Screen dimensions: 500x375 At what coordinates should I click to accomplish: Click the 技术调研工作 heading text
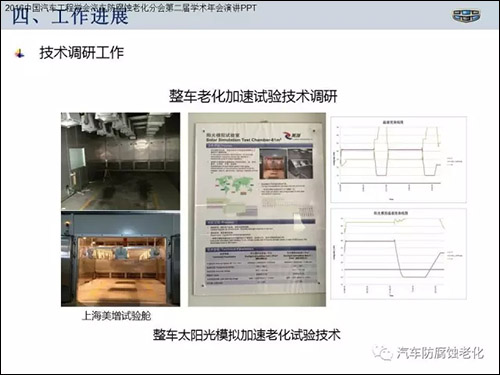(x=82, y=53)
